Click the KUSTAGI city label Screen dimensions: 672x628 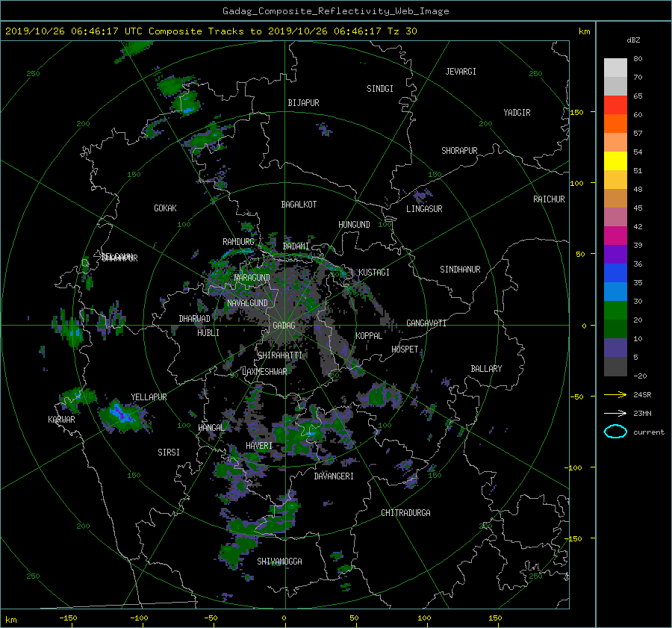[374, 273]
